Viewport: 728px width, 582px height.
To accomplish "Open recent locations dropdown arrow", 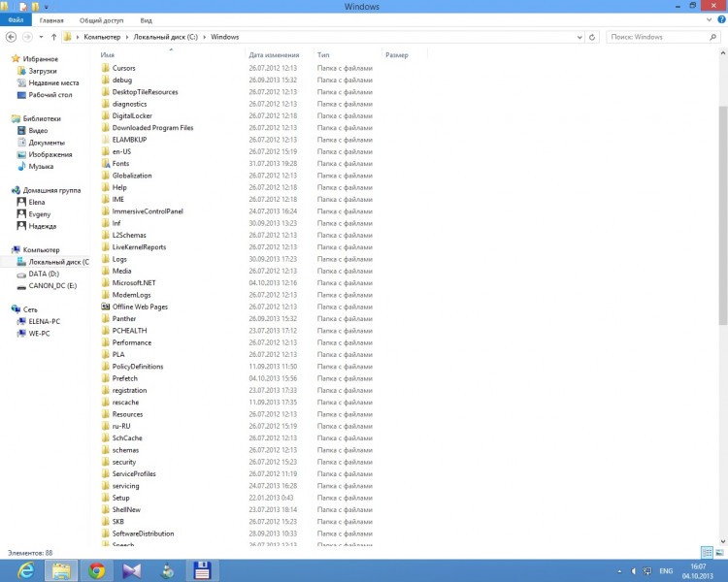I will [x=42, y=37].
